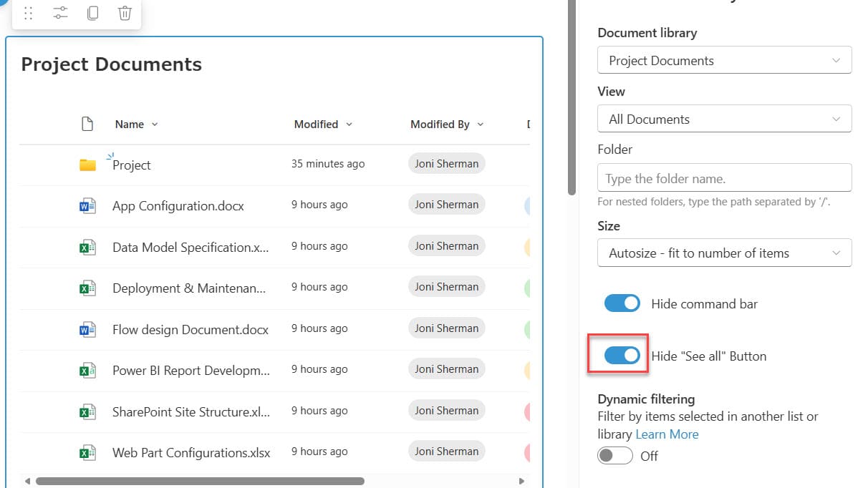This screenshot has width=868, height=488.
Task: Click the delete web part trash icon
Action: click(x=125, y=13)
